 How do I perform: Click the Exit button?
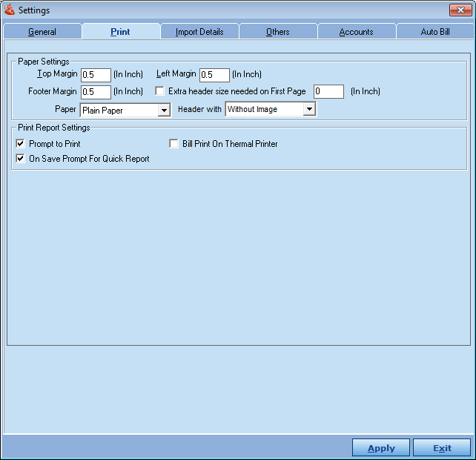[x=442, y=448]
